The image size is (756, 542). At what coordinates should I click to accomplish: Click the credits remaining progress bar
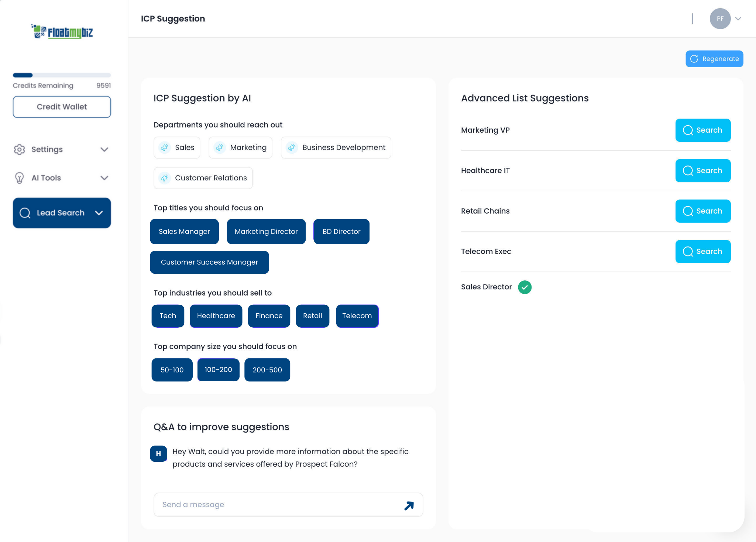(62, 75)
